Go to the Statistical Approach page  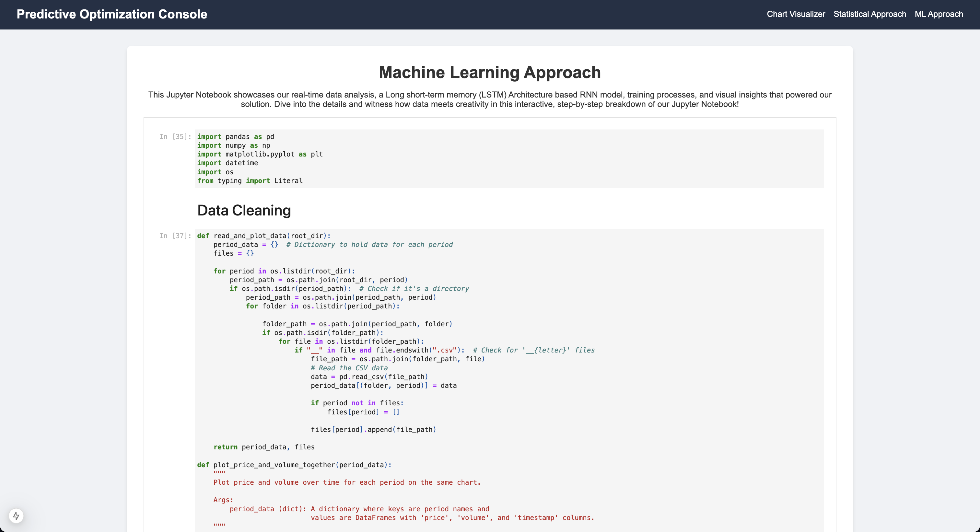870,14
